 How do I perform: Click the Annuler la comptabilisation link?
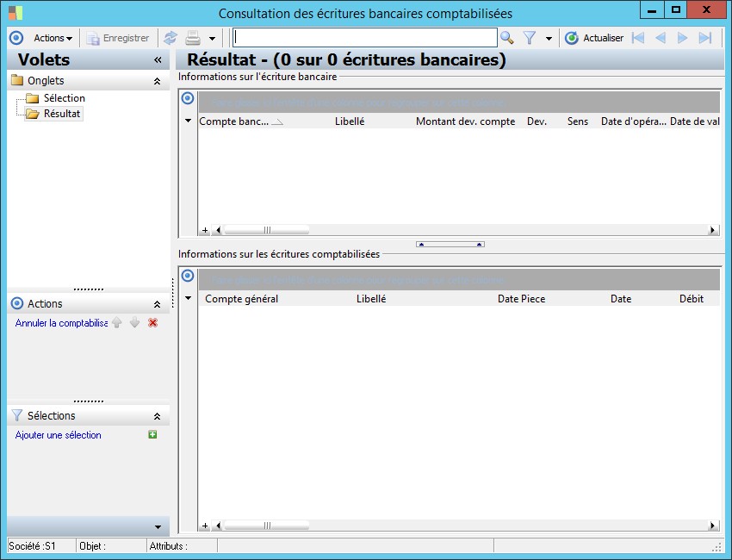click(61, 323)
